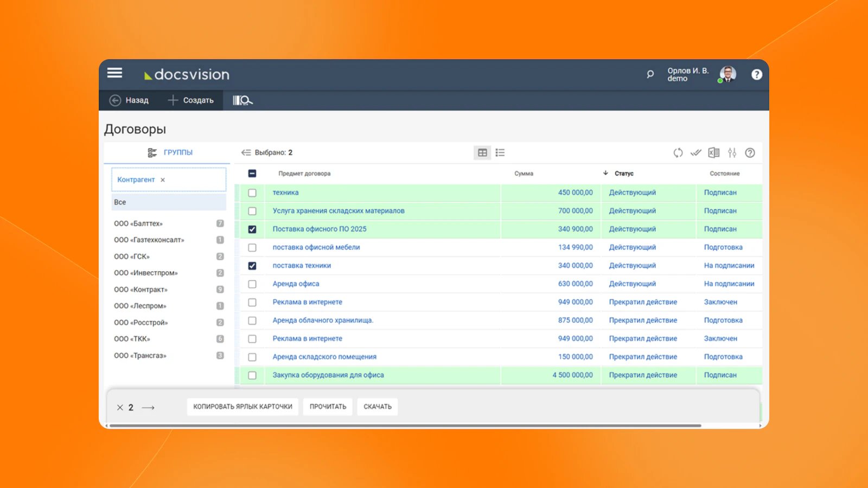This screenshot has width=868, height=488.
Task: Switch to table grid view
Action: [482, 153]
